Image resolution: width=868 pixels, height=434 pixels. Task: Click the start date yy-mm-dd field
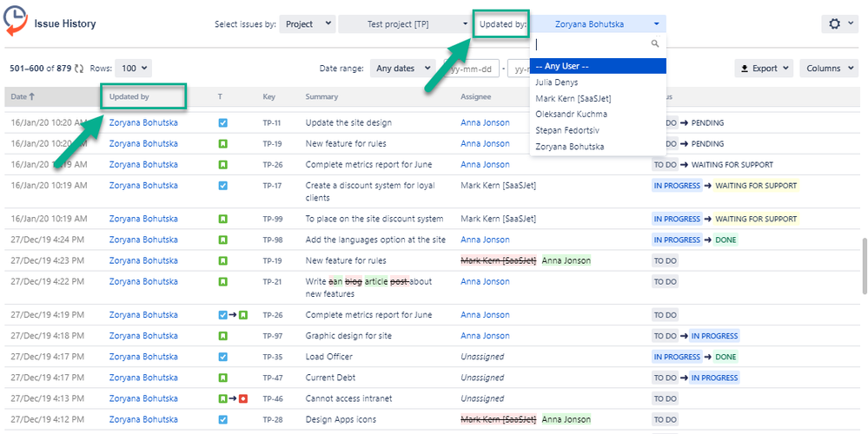pyautogui.click(x=471, y=69)
